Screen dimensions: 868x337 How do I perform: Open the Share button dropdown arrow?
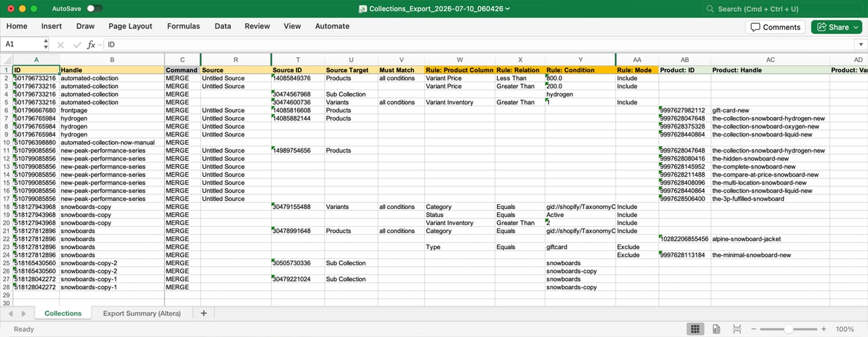(x=856, y=27)
